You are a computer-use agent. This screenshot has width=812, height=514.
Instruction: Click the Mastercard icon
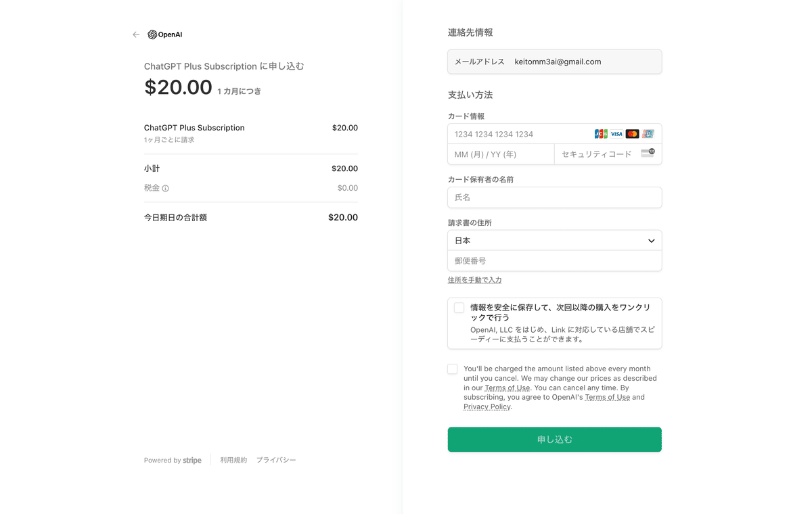[632, 134]
